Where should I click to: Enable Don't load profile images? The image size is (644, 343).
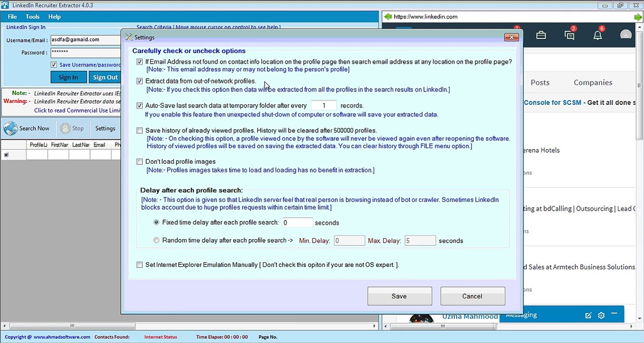point(140,162)
